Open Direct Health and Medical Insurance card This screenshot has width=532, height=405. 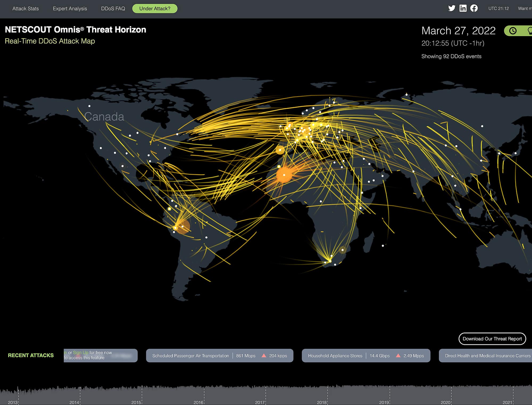[x=488, y=356]
